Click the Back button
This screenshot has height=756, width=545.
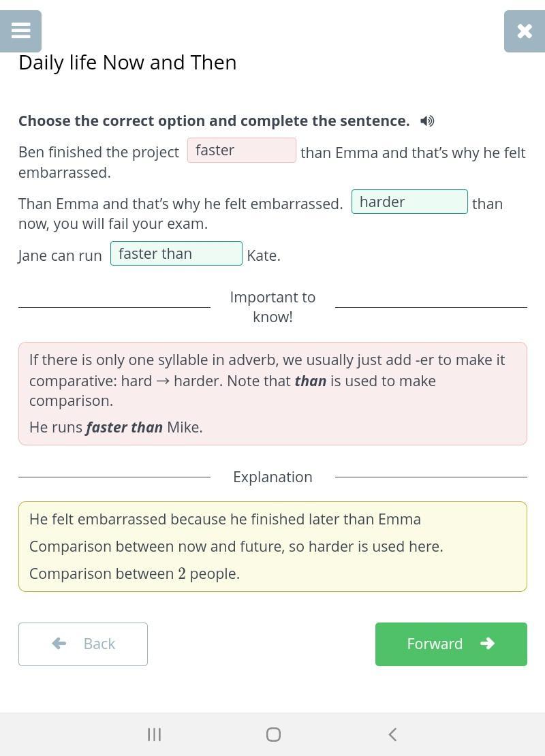(x=83, y=644)
